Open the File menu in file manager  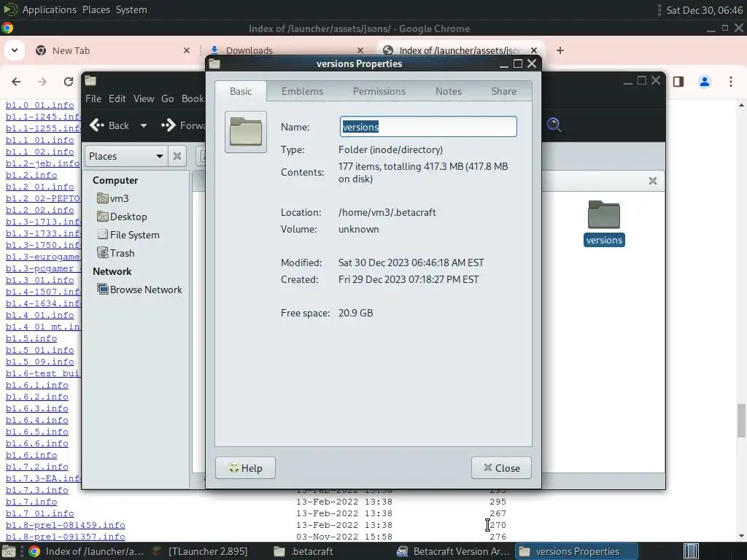pyautogui.click(x=93, y=98)
